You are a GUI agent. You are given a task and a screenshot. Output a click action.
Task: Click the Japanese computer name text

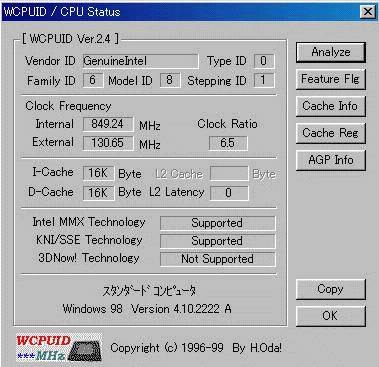[149, 291]
